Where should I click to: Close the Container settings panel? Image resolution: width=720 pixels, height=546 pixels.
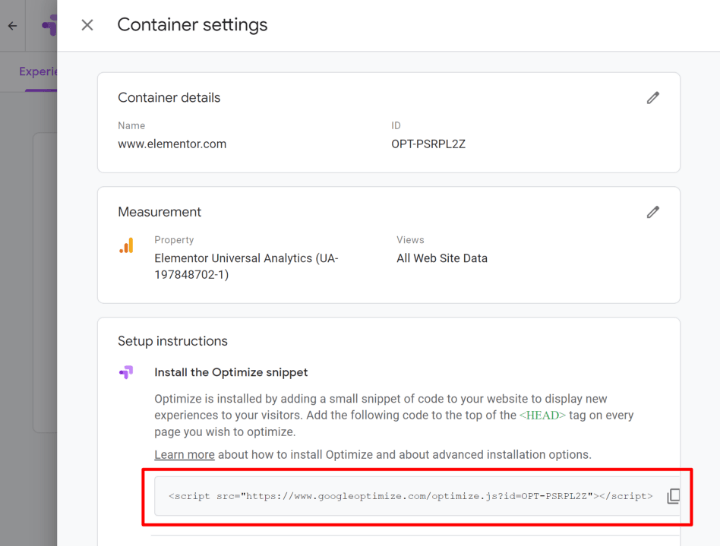coord(87,25)
